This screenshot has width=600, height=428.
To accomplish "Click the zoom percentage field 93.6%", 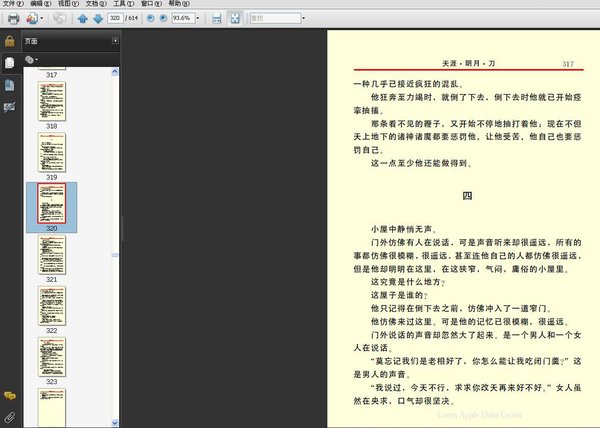I will point(183,18).
